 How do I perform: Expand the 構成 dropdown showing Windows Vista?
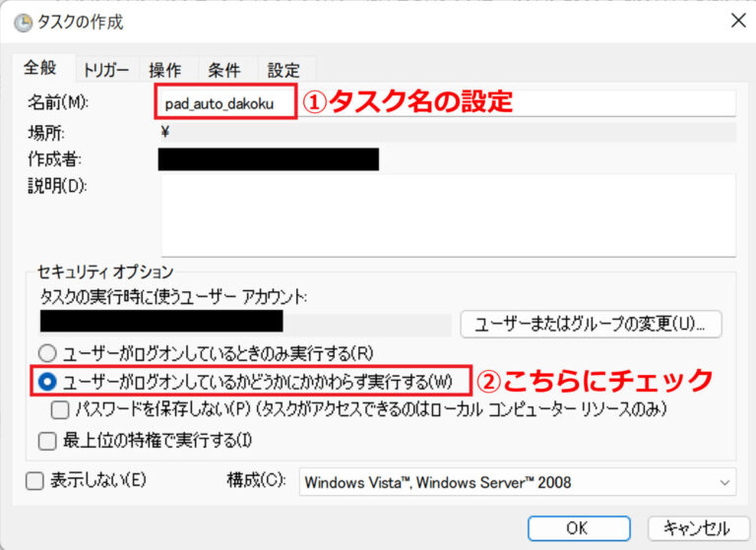pos(517,482)
